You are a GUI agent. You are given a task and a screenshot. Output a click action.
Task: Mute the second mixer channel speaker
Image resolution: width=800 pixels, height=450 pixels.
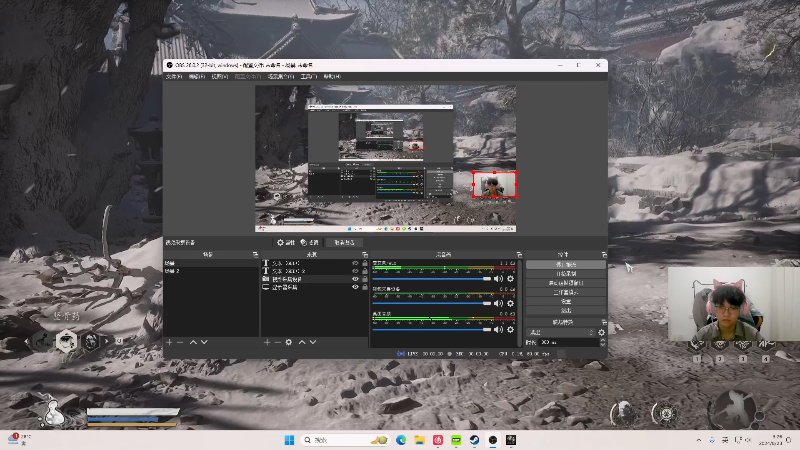(x=498, y=304)
